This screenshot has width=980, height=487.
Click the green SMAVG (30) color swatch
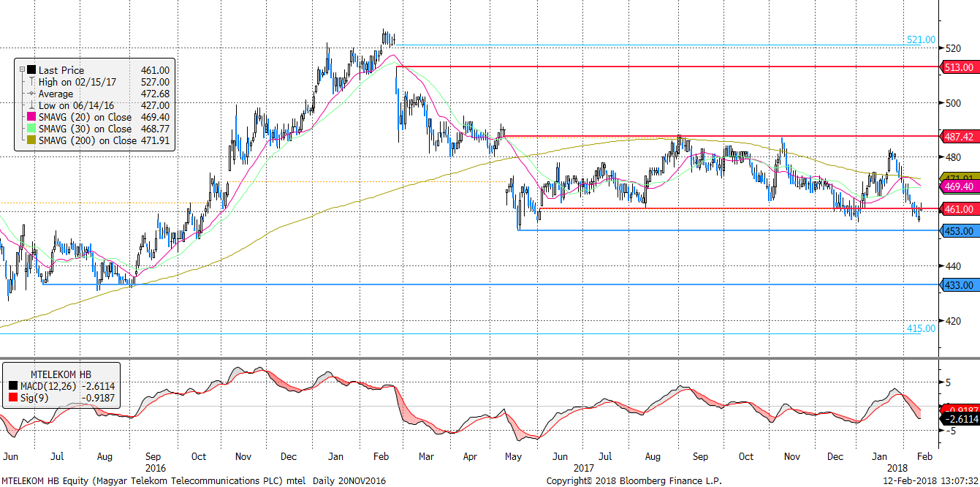coord(31,129)
